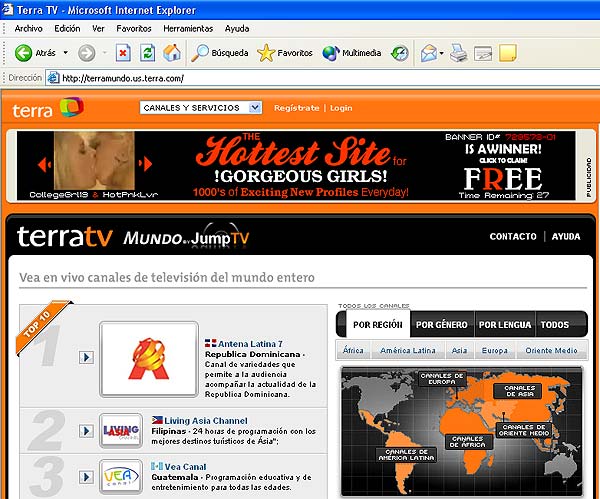Screen dimensions: 600x499
Task: Expand the Atrás history dropdown arrow
Action: point(66,52)
